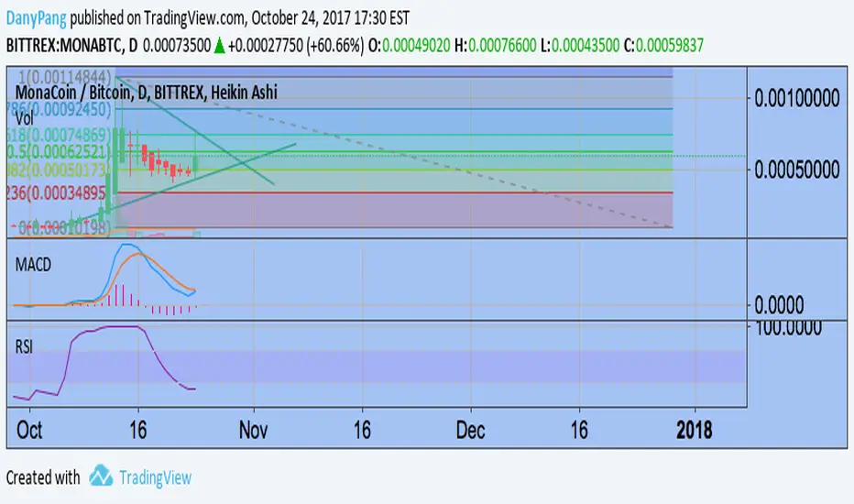Click the MonaCoin / Bitcoin chart title
This screenshot has width=854, height=504.
(147, 93)
